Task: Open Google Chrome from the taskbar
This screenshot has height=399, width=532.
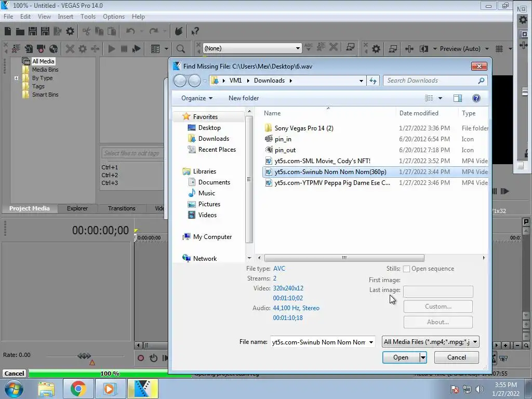Action: click(x=78, y=389)
